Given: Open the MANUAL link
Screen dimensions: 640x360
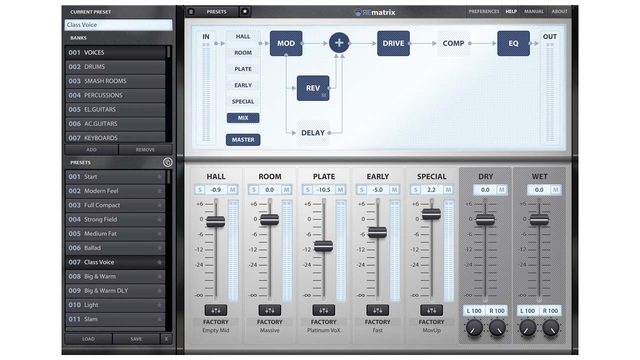Looking at the screenshot, I should 534,11.
